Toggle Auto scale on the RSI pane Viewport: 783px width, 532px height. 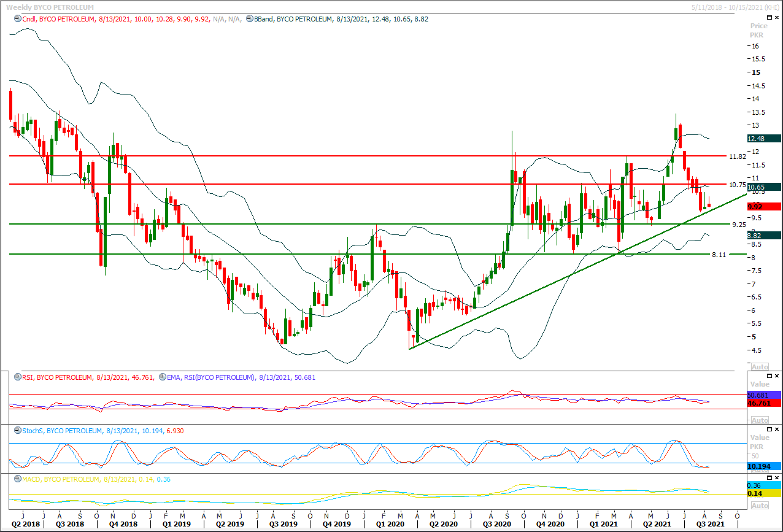(760, 420)
